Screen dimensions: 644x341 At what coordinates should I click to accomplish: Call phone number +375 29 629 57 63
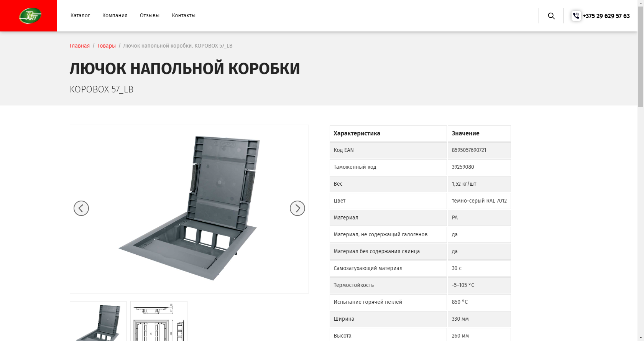606,16
